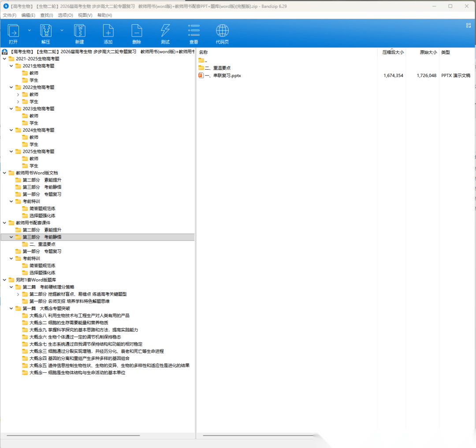Image resolution: width=476 pixels, height=448 pixels.
Task: Expand the 教师 folder under 2022生物高考题
Action: click(x=18, y=94)
